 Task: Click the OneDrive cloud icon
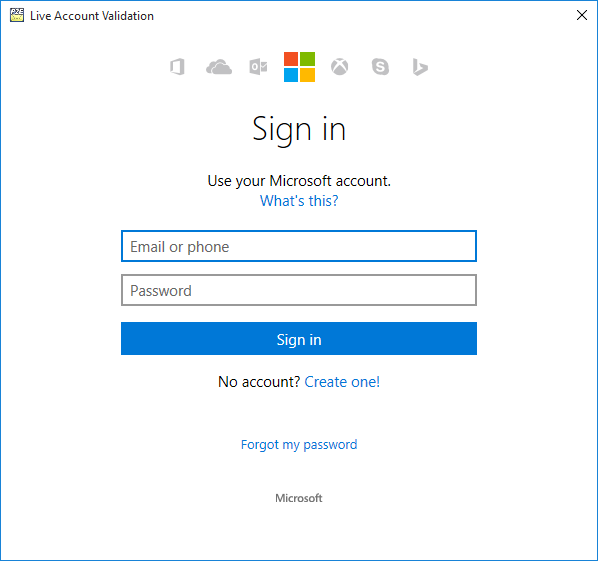[219, 67]
